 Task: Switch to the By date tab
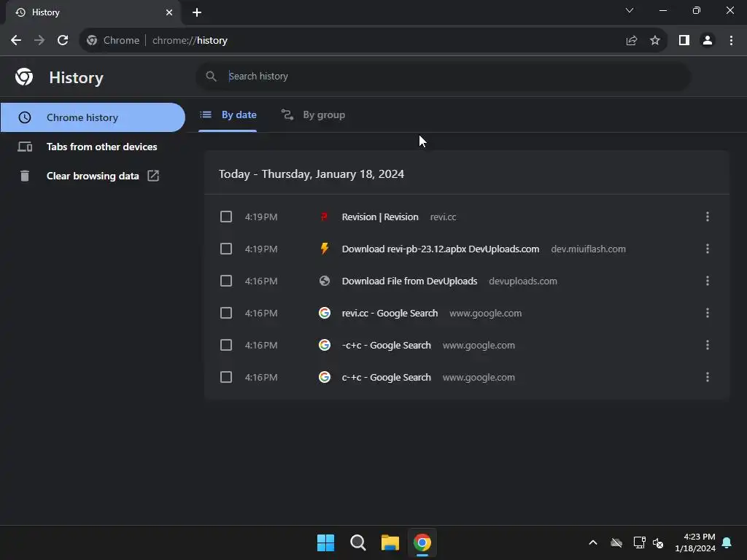point(228,114)
